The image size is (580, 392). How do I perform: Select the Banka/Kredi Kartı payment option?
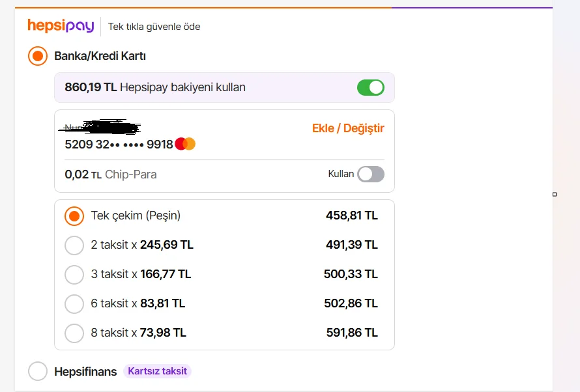coord(38,56)
